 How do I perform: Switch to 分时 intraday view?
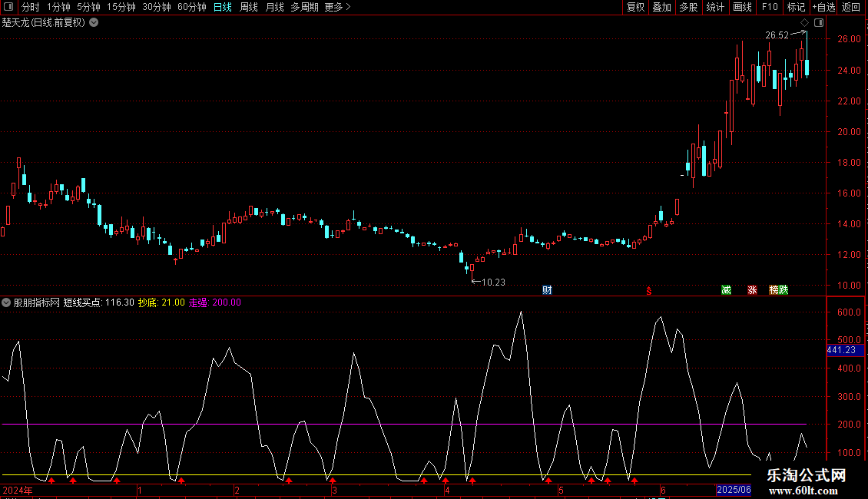[x=31, y=7]
